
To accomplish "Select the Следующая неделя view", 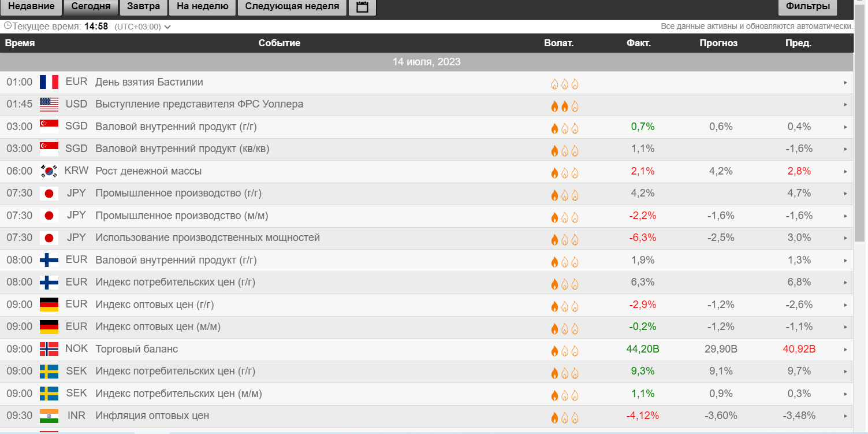I will (292, 8).
